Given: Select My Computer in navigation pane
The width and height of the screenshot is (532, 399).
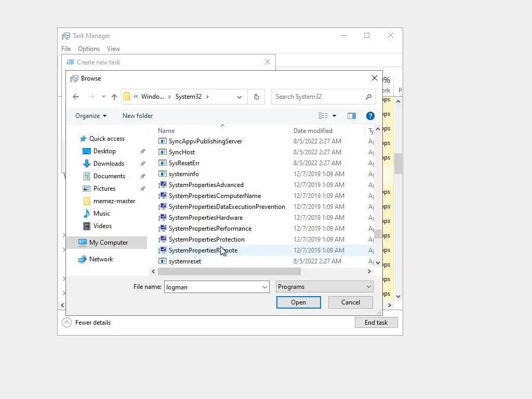Looking at the screenshot, I should (x=108, y=243).
